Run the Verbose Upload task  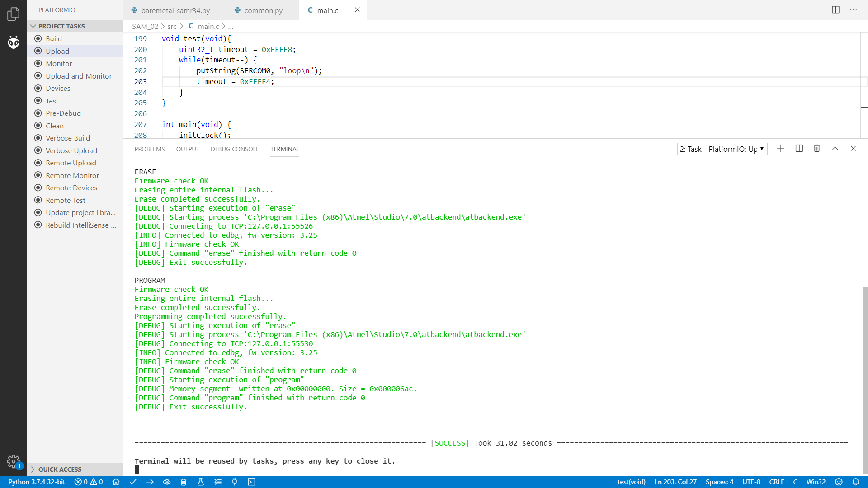[x=75, y=150]
